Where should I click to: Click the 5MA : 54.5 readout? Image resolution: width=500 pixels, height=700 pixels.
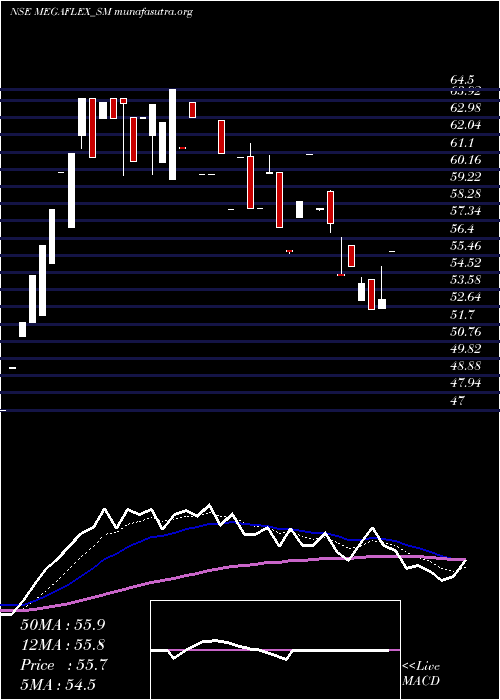click(x=59, y=685)
